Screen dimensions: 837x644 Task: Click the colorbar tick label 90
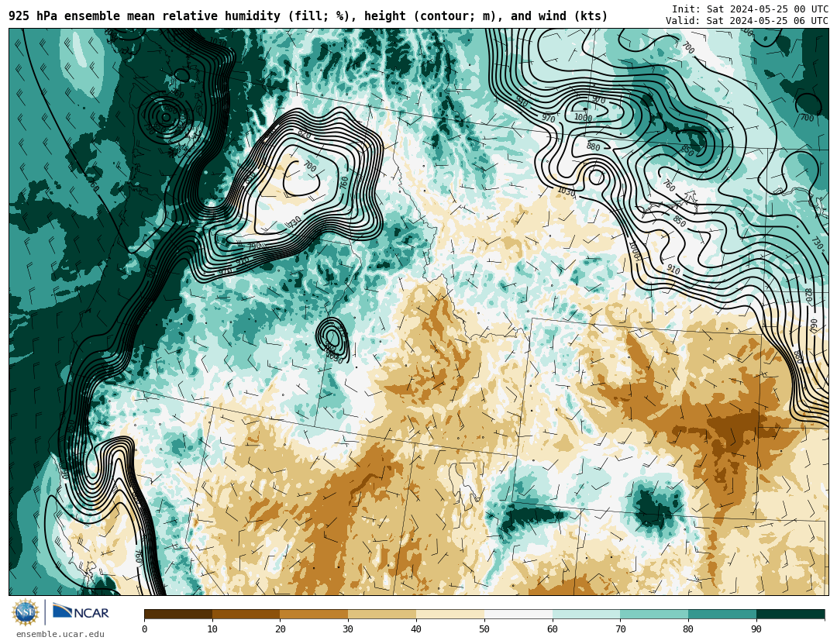(756, 629)
